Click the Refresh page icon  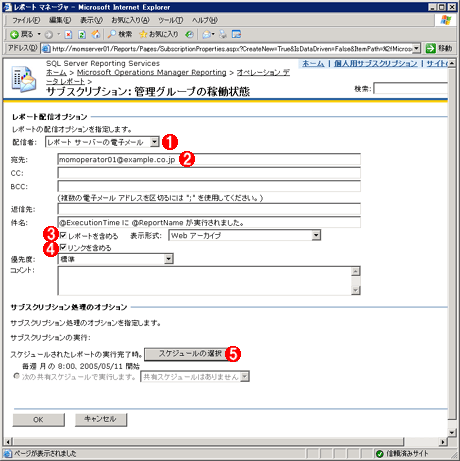click(x=82, y=34)
